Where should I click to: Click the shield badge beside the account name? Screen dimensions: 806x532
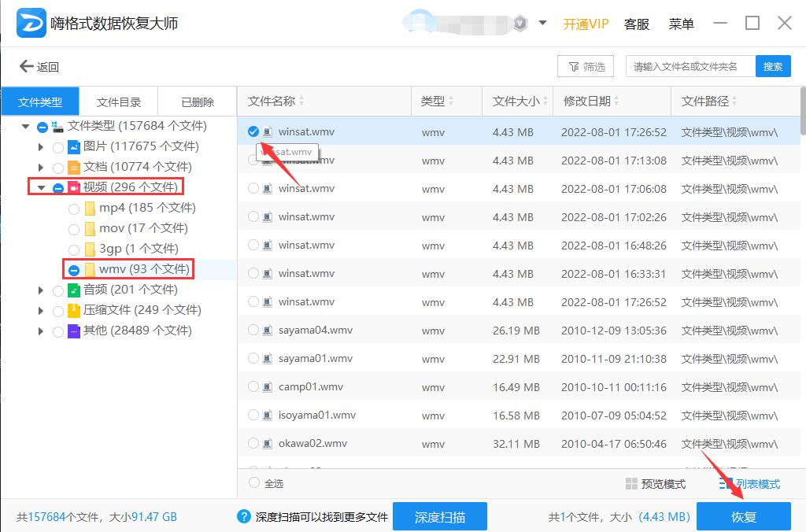[x=519, y=23]
